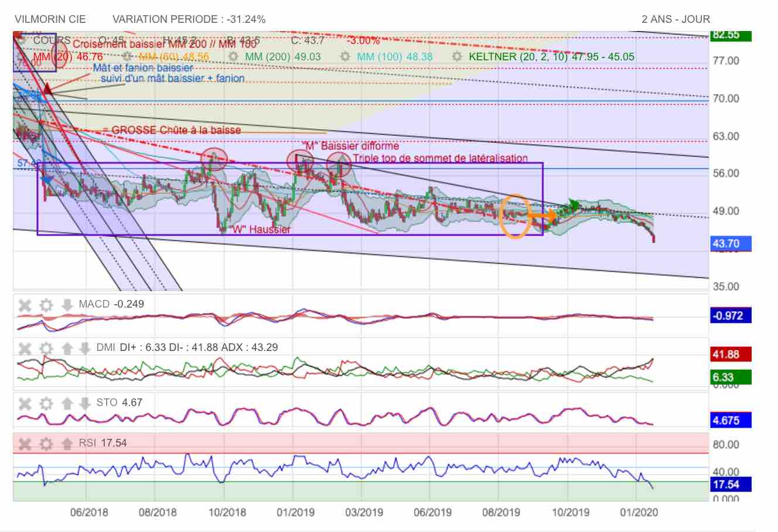This screenshot has height=532, width=778.
Task: Click the 10/2018 date on time axis
Action: pos(227,513)
